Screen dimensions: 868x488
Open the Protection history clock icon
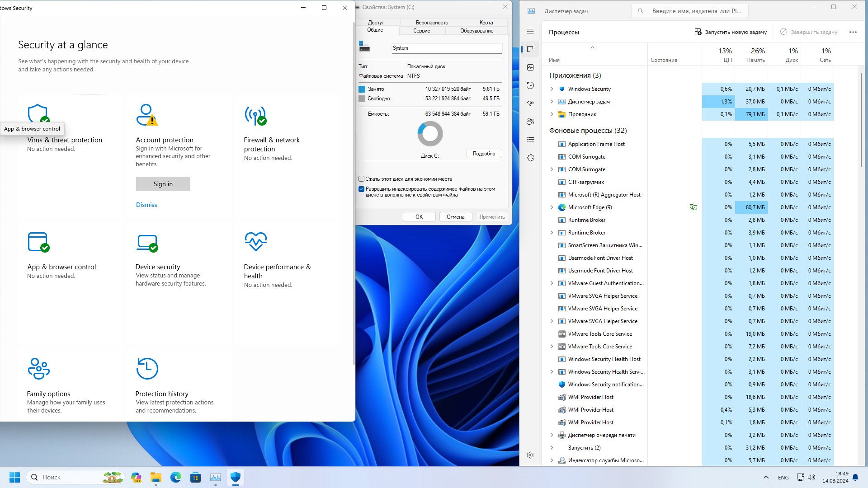pos(147,369)
